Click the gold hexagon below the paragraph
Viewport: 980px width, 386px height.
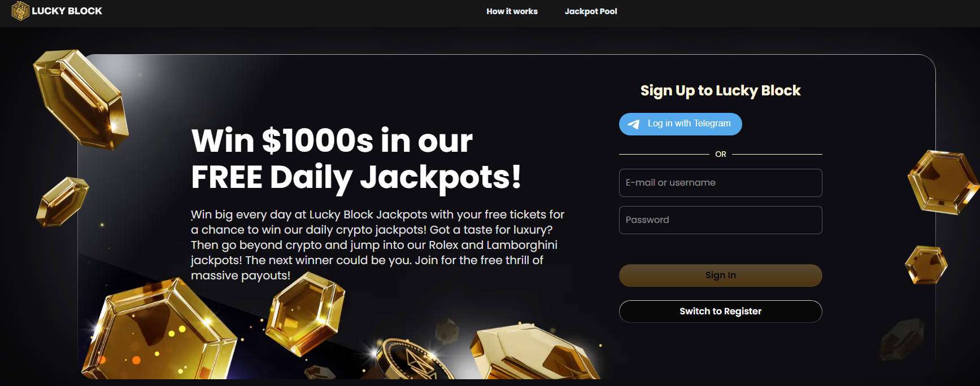pyautogui.click(x=305, y=310)
